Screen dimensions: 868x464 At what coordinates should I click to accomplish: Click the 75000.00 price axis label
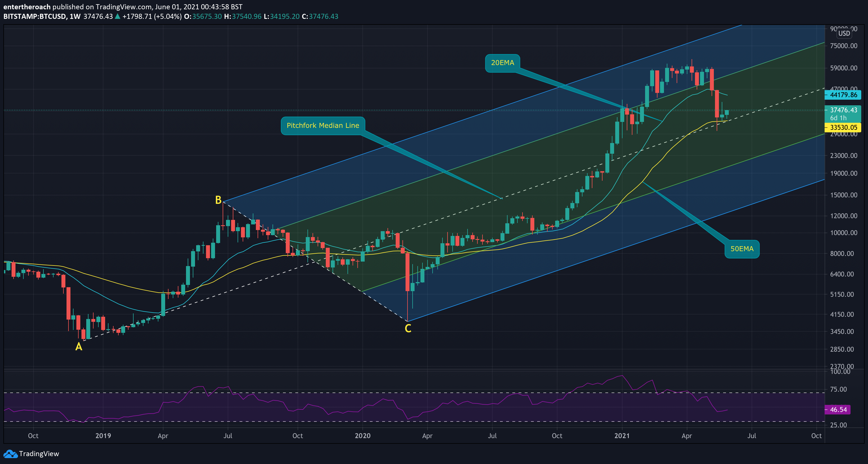(x=844, y=46)
